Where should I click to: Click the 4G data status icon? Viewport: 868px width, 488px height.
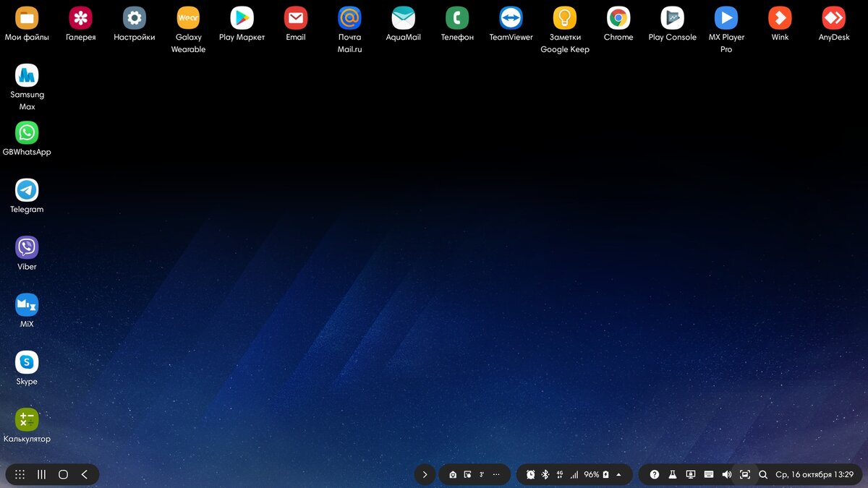pyautogui.click(x=560, y=474)
